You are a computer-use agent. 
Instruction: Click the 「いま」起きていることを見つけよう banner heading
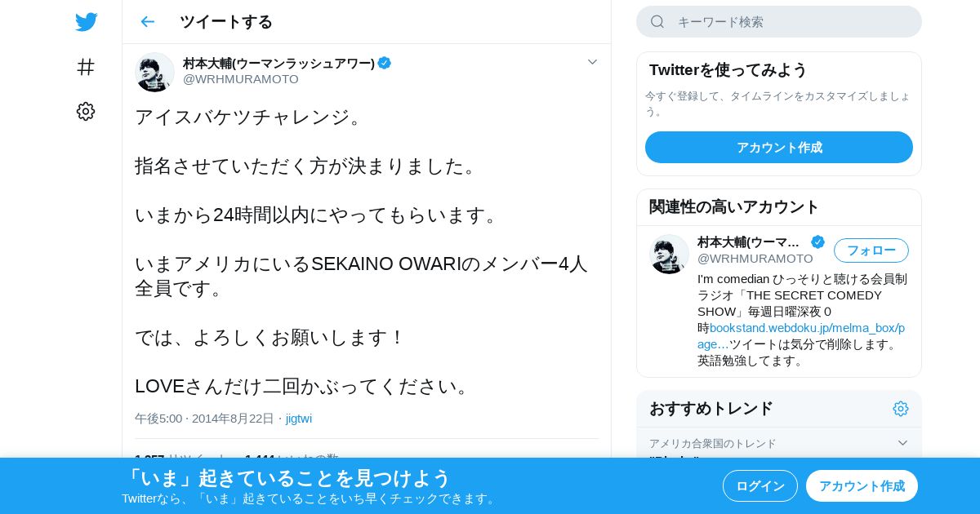click(x=287, y=477)
